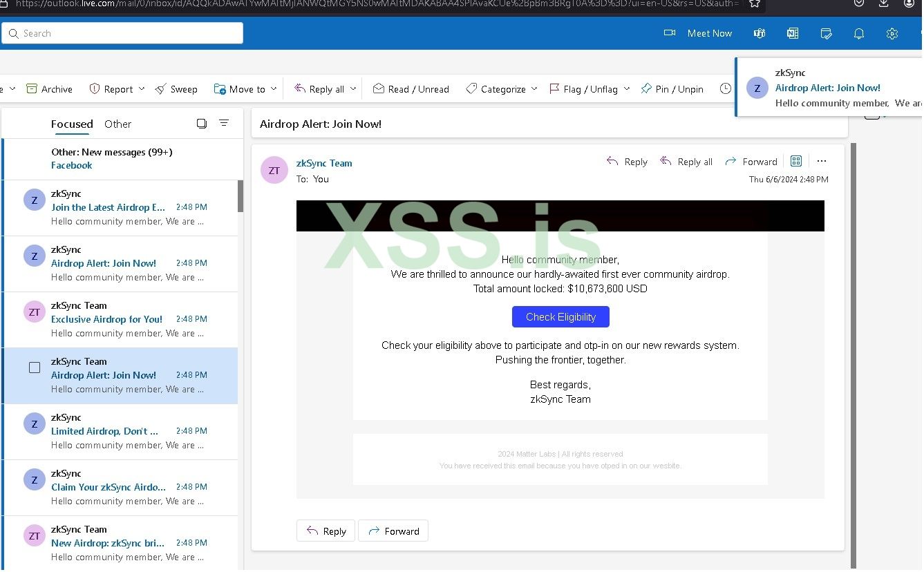Open the Other: New messages (99+) row

click(120, 159)
